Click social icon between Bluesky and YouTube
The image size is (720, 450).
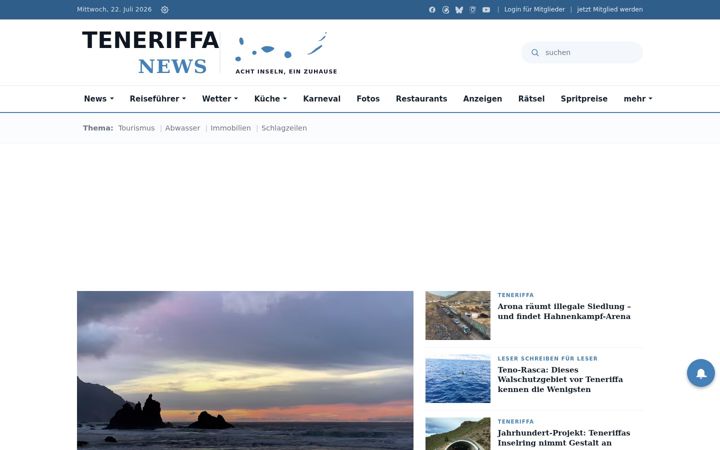point(472,10)
